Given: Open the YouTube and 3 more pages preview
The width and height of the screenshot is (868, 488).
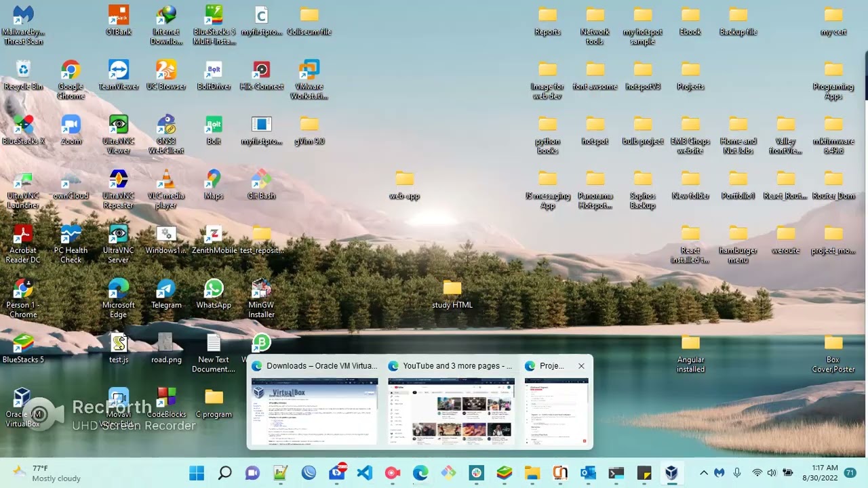Looking at the screenshot, I should coord(451,402).
